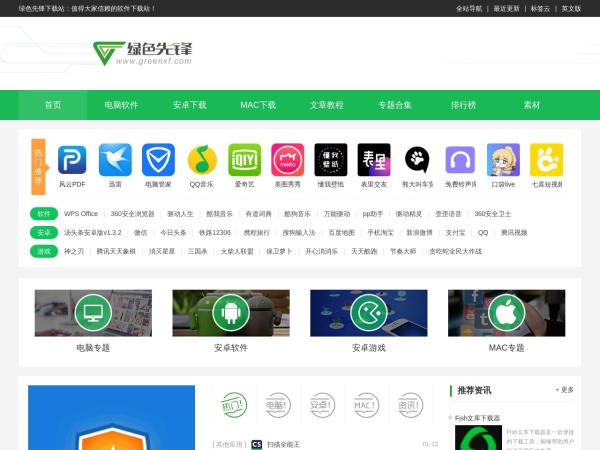Click 全站导航 in the top bar

469,8
